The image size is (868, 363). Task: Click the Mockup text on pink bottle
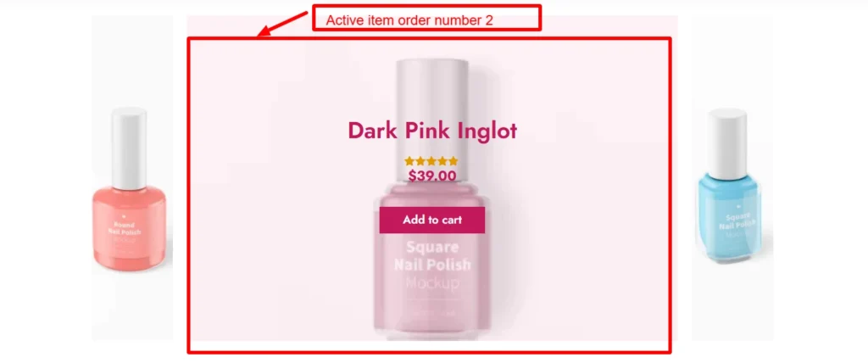click(x=432, y=282)
